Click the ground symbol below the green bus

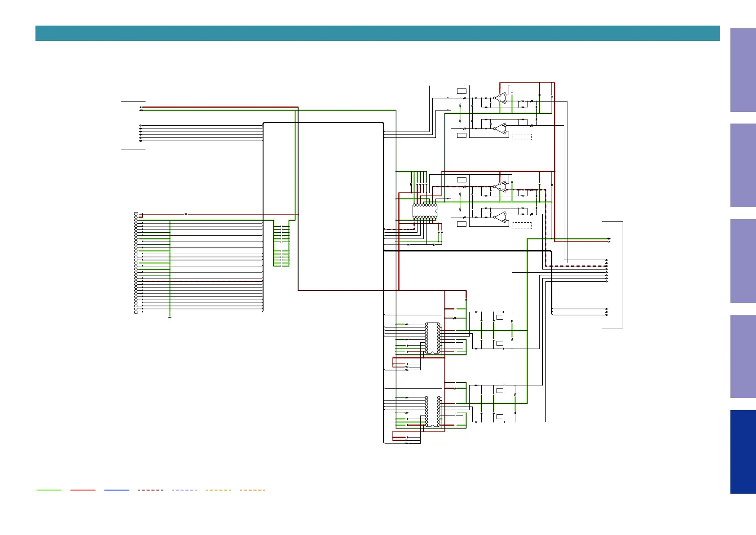click(170, 317)
